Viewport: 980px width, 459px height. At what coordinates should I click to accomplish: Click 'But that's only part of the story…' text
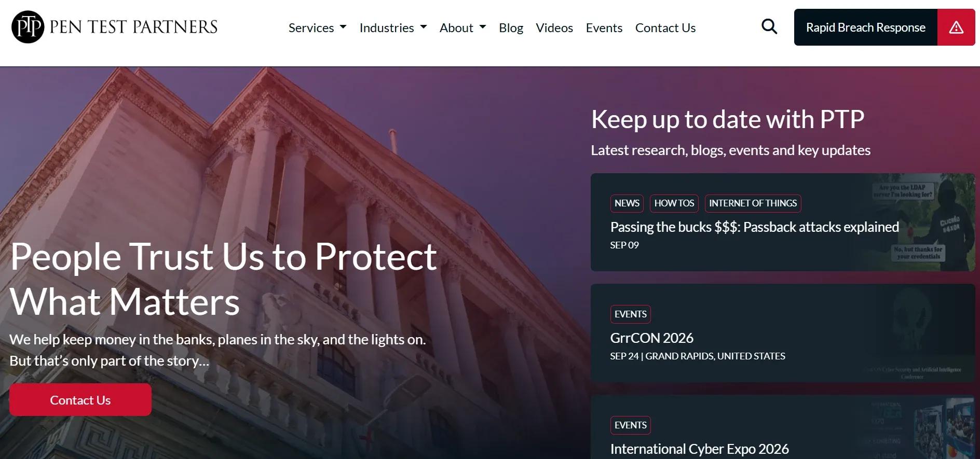110,361
